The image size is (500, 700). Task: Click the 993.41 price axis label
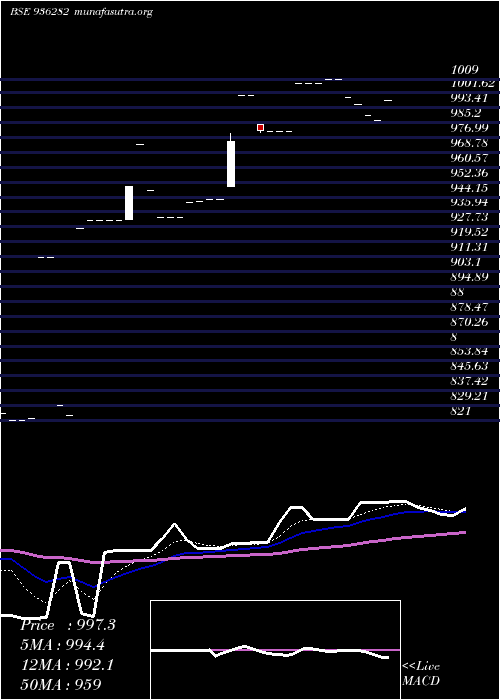[x=469, y=98]
